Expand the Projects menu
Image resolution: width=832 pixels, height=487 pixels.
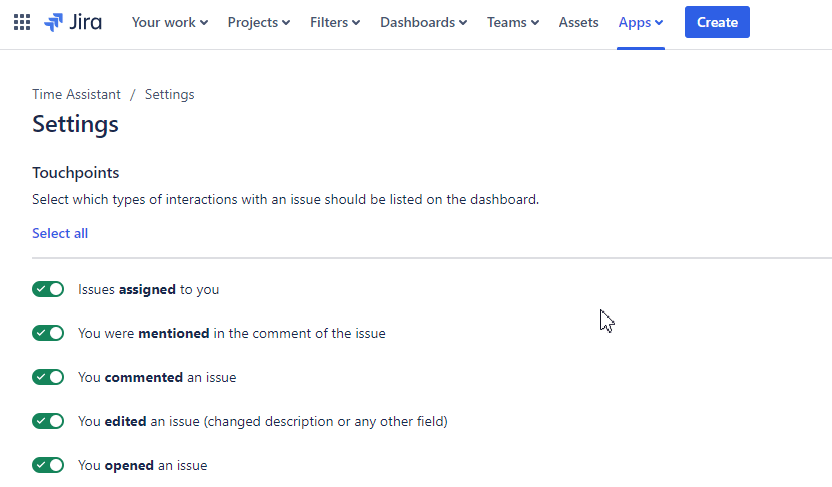pos(259,22)
